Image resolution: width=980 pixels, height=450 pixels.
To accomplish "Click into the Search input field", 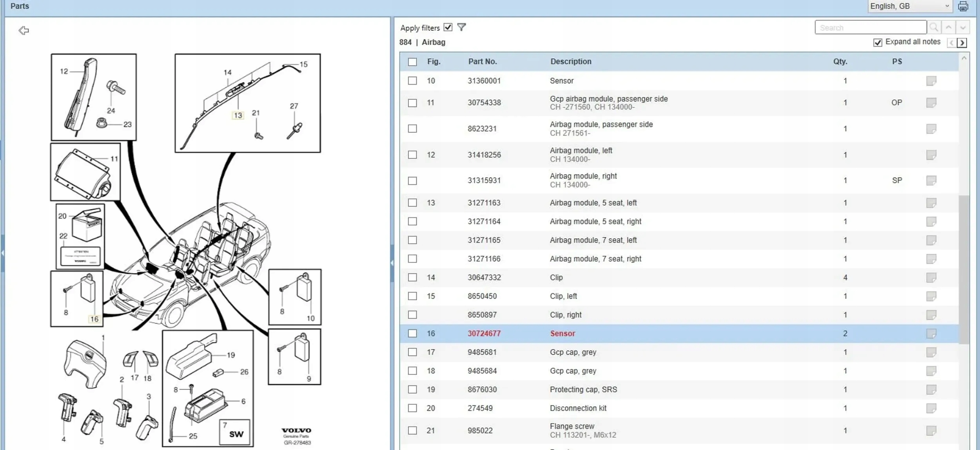I will (870, 28).
